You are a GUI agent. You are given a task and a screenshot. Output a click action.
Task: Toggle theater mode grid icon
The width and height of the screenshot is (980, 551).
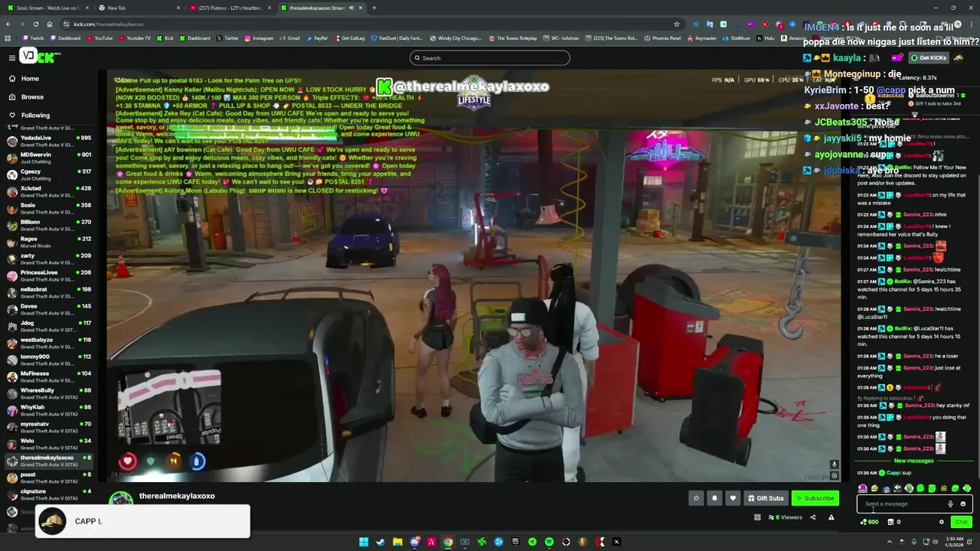pyautogui.click(x=757, y=517)
